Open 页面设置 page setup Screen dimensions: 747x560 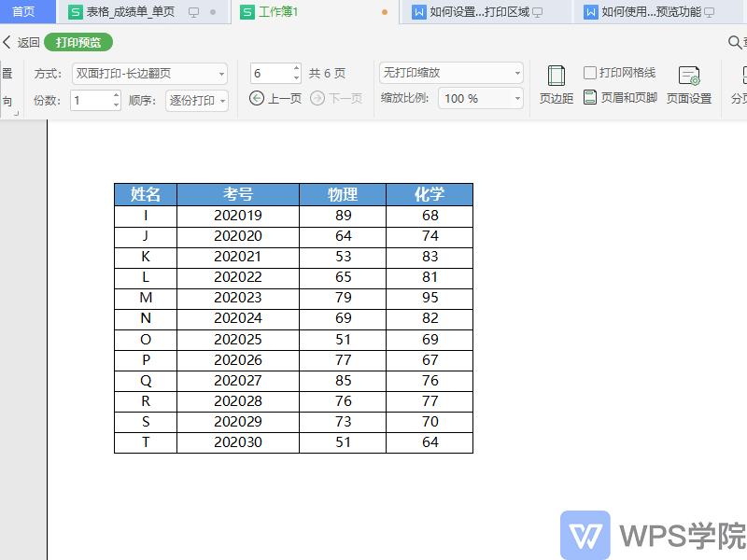tap(689, 85)
